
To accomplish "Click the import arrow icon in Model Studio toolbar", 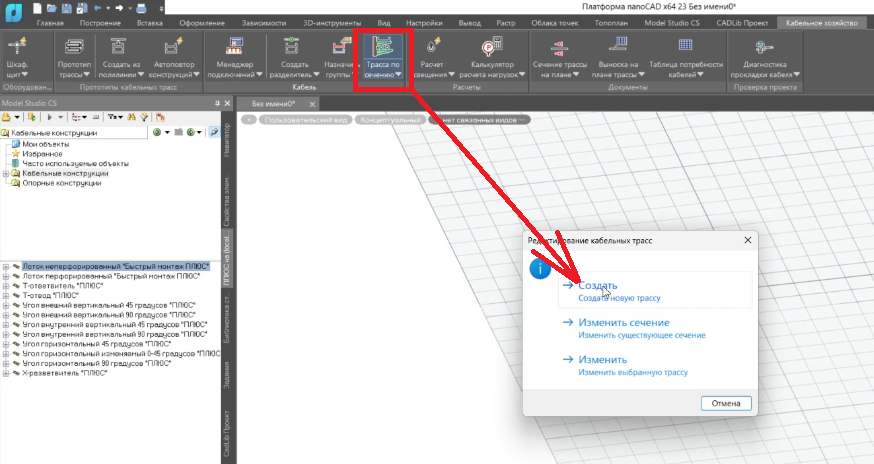I will [32, 117].
